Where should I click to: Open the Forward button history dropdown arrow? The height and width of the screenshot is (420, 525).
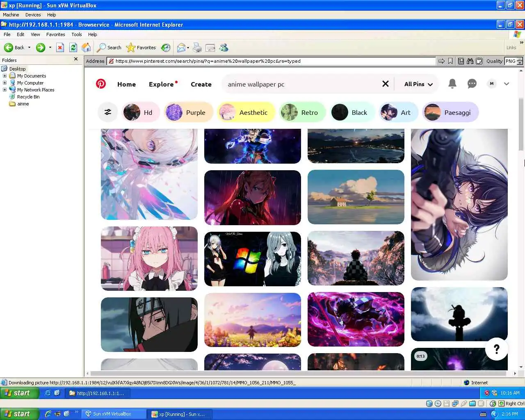tap(50, 48)
